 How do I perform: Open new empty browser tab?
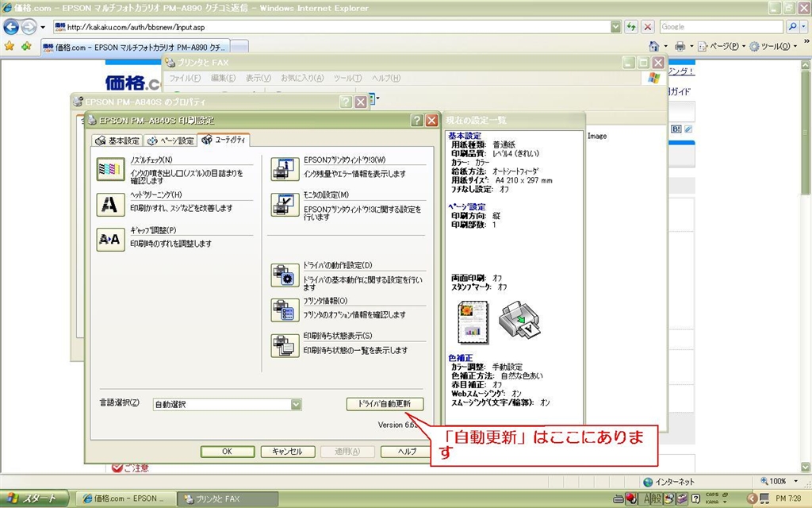pyautogui.click(x=239, y=47)
